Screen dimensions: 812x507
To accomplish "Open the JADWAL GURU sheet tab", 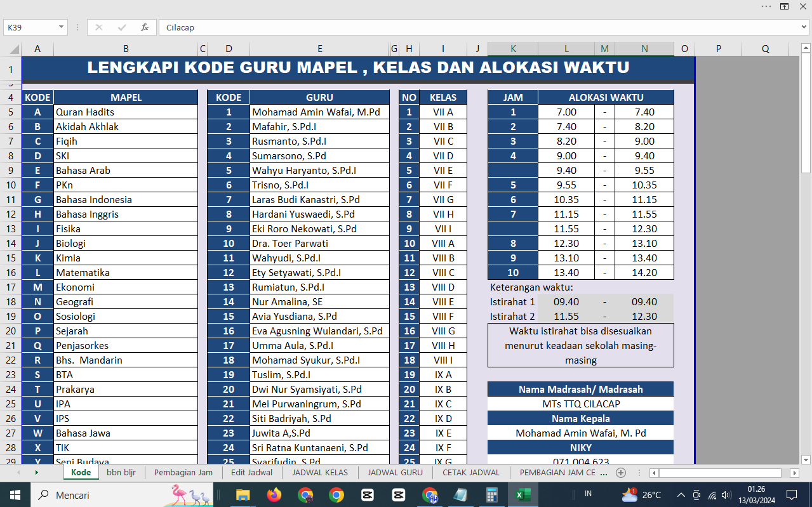I will click(x=395, y=473).
